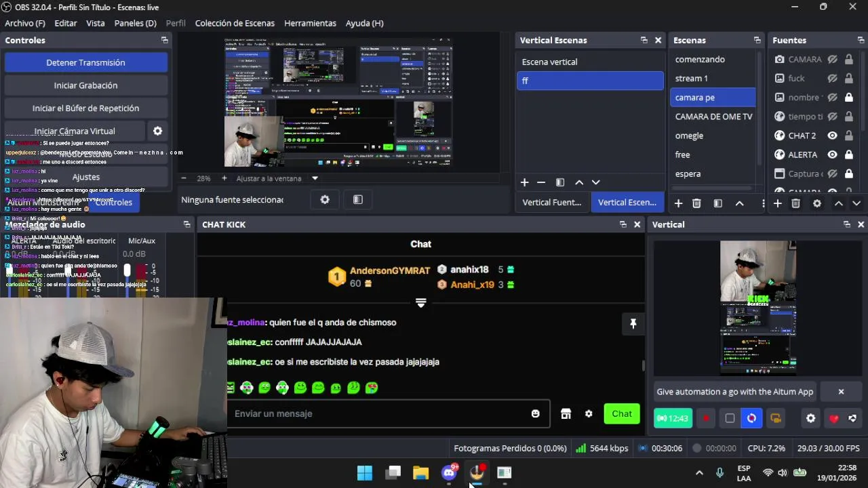Move selected scene up in Escenas
The image size is (868, 488).
740,203
